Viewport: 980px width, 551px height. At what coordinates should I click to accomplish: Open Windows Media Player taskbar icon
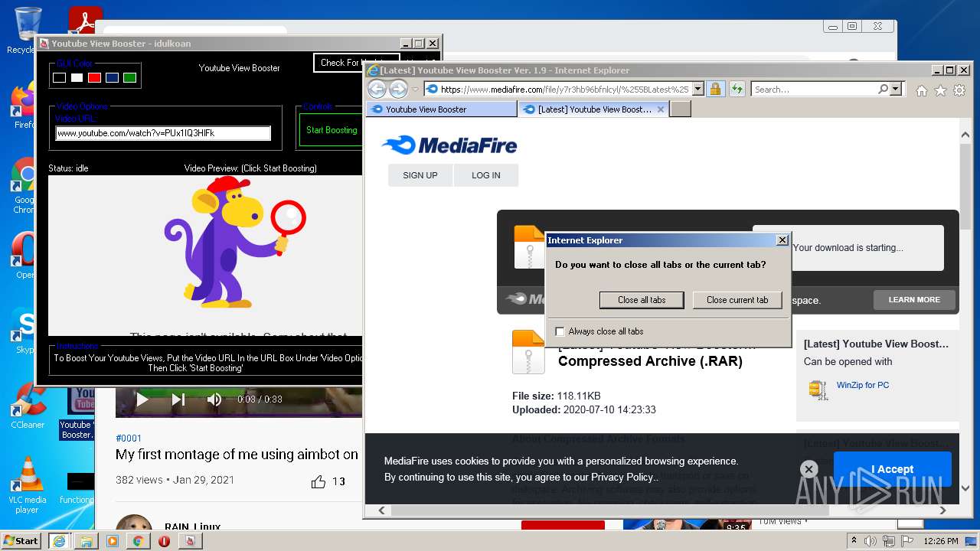pyautogui.click(x=113, y=541)
